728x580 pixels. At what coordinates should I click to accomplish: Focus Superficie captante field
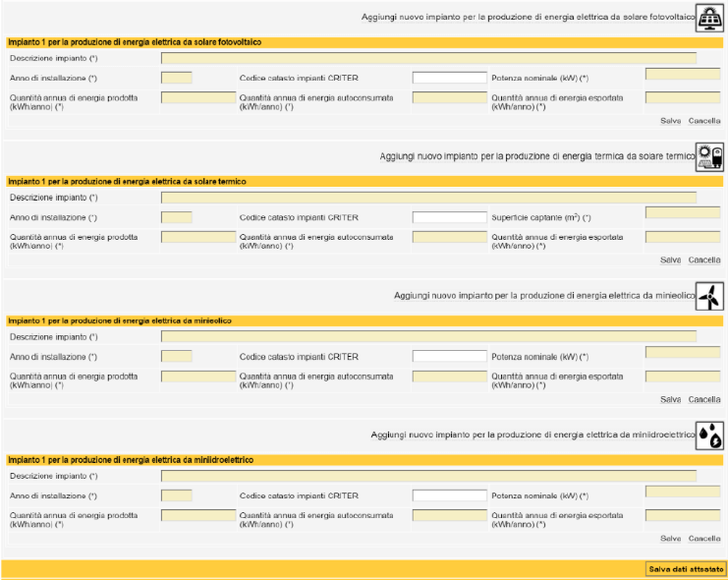pyautogui.click(x=683, y=213)
